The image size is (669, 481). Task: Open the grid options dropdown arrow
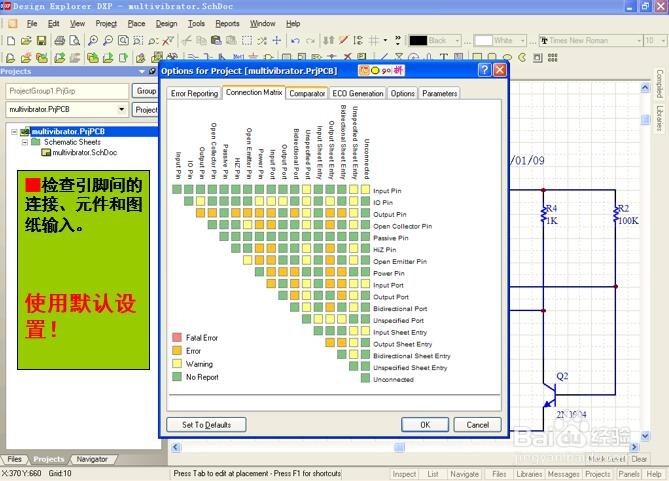[x=385, y=41]
